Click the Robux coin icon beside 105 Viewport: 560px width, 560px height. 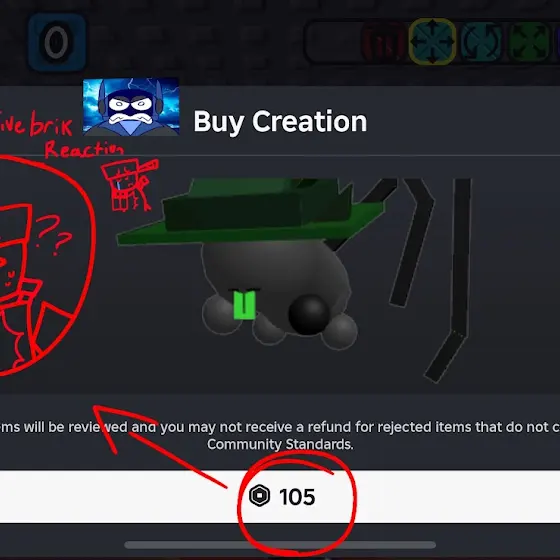259,496
